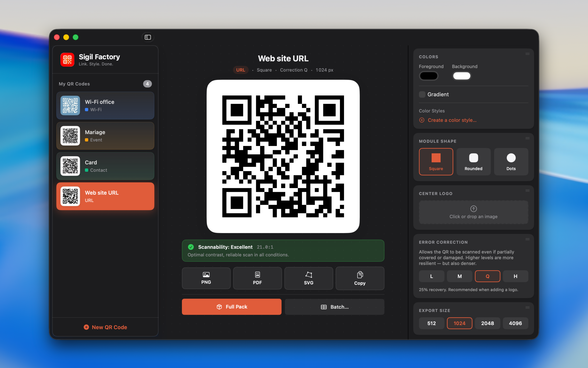This screenshot has height=368, width=588.
Task: Set export size to 4096
Action: (515, 323)
